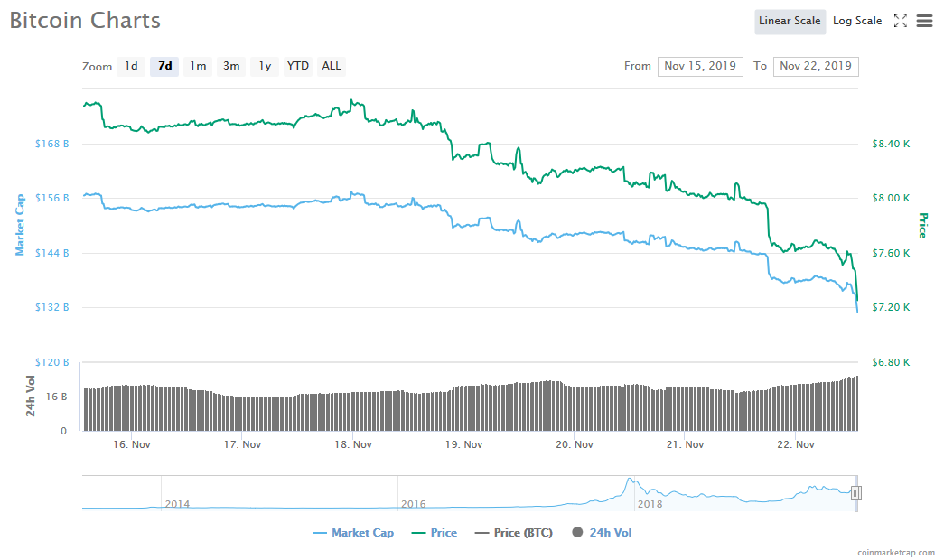Click the $6.80 K price label
This screenshot has height=560, width=944.
click(x=891, y=362)
